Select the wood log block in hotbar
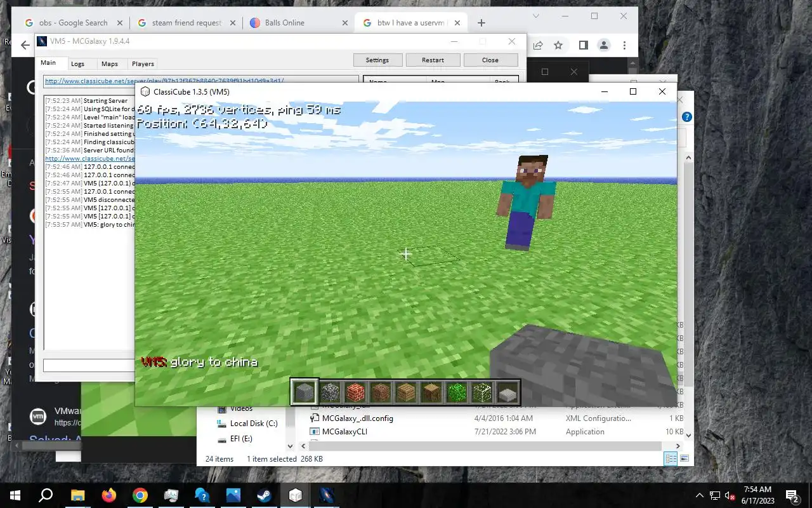812x508 pixels. tap(431, 392)
